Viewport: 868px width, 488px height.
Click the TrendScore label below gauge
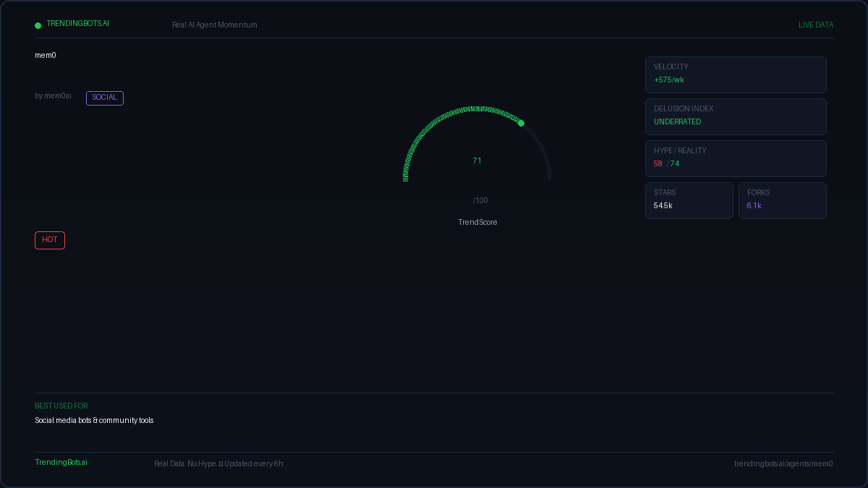click(x=477, y=222)
